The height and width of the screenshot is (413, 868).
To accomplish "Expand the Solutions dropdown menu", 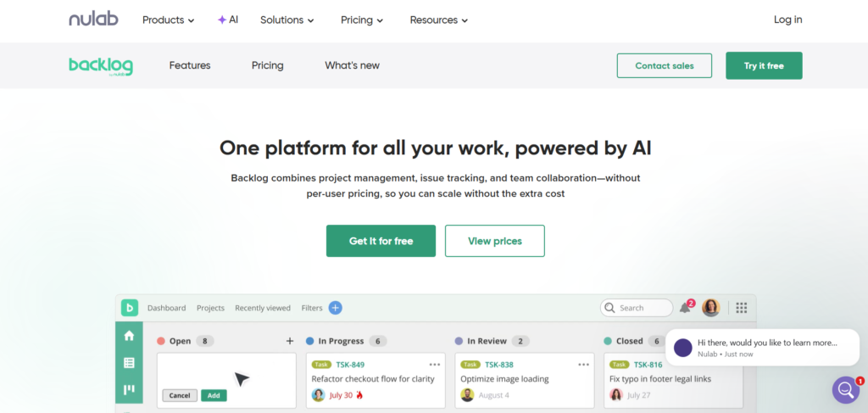I will [x=287, y=20].
